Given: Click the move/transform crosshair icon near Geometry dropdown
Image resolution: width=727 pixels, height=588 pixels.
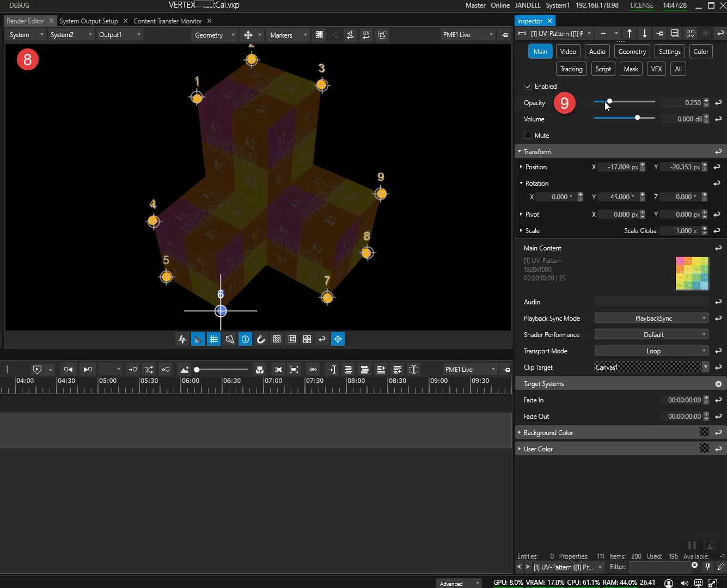Looking at the screenshot, I should pos(248,34).
